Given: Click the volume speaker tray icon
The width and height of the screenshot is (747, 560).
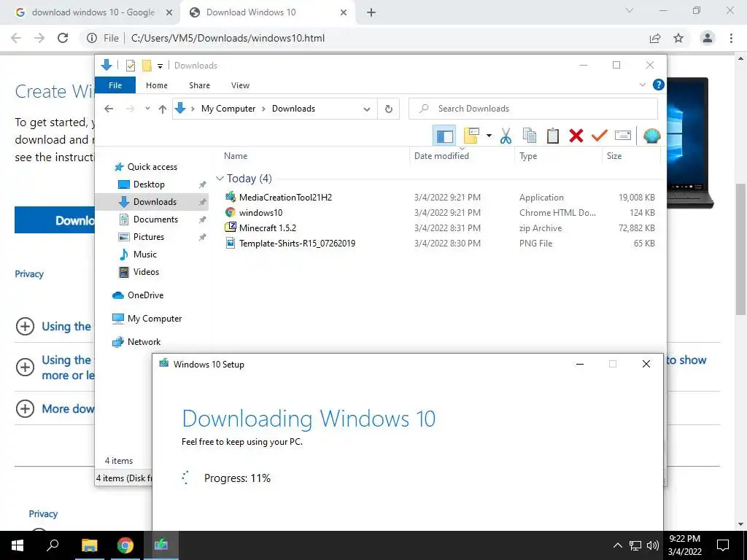Looking at the screenshot, I should point(653,545).
